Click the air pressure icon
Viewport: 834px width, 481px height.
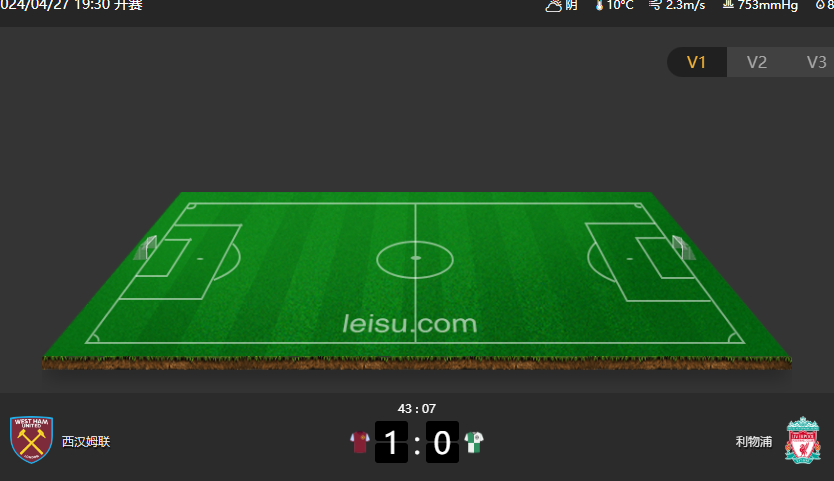coord(728,4)
